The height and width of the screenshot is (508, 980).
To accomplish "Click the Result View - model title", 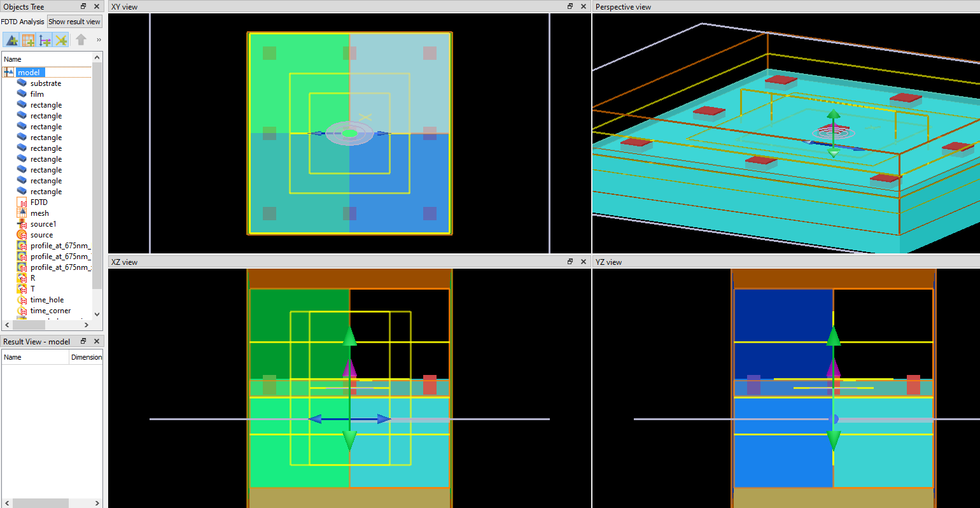I will (x=36, y=342).
